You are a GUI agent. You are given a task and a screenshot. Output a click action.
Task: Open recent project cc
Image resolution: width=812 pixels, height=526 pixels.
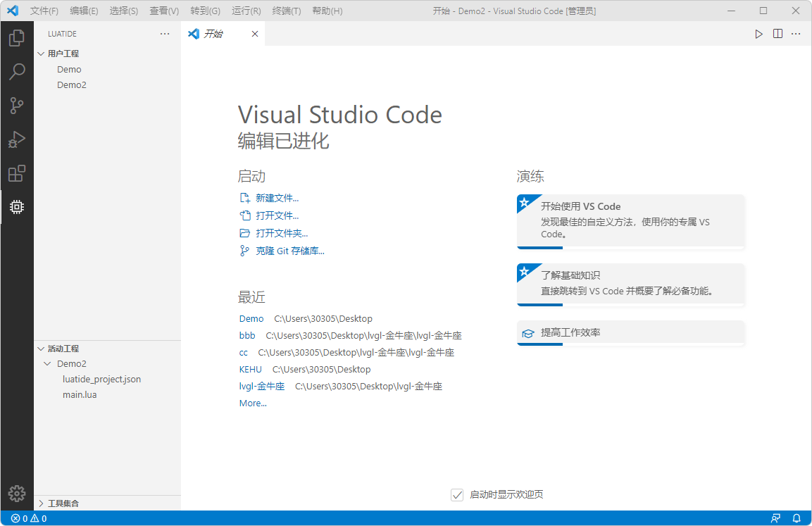pos(244,353)
